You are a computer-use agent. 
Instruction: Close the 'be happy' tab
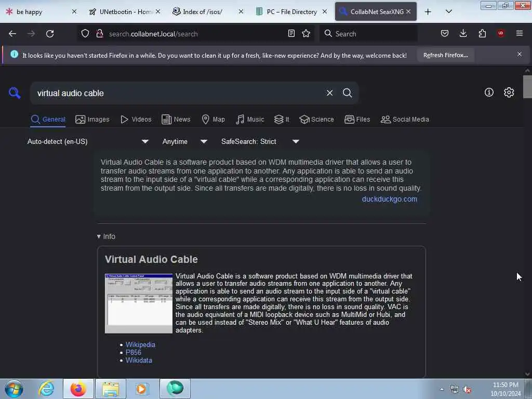74,11
